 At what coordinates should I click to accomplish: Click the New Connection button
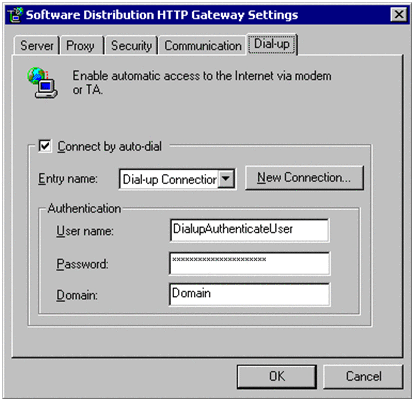pyautogui.click(x=304, y=178)
